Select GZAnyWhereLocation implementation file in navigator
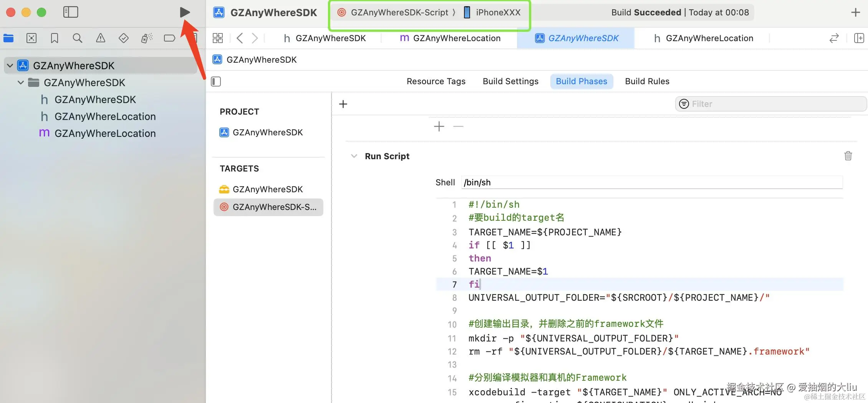This screenshot has width=868, height=403. pos(105,133)
